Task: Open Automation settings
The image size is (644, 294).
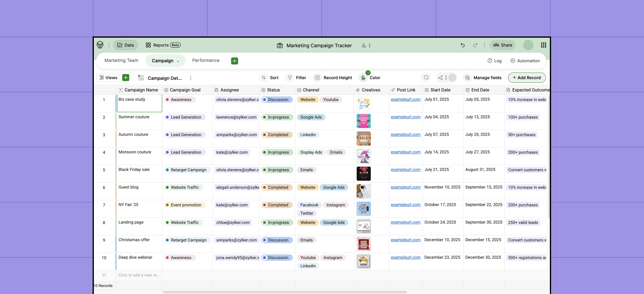Action: tap(525, 61)
